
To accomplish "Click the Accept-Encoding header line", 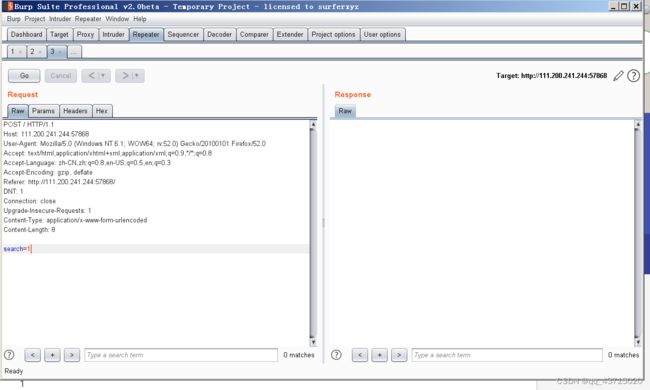I will (48, 172).
